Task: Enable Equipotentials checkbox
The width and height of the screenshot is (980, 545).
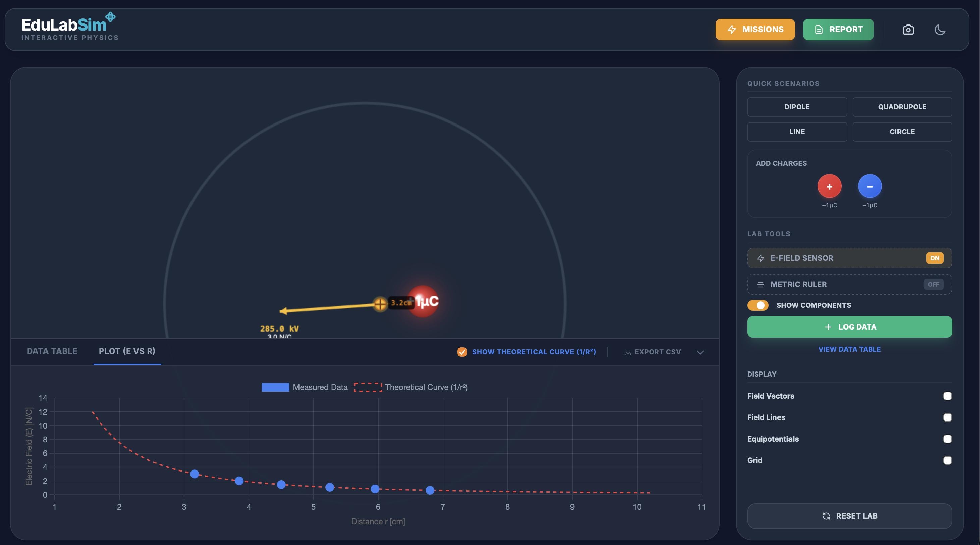Action: [x=947, y=439]
